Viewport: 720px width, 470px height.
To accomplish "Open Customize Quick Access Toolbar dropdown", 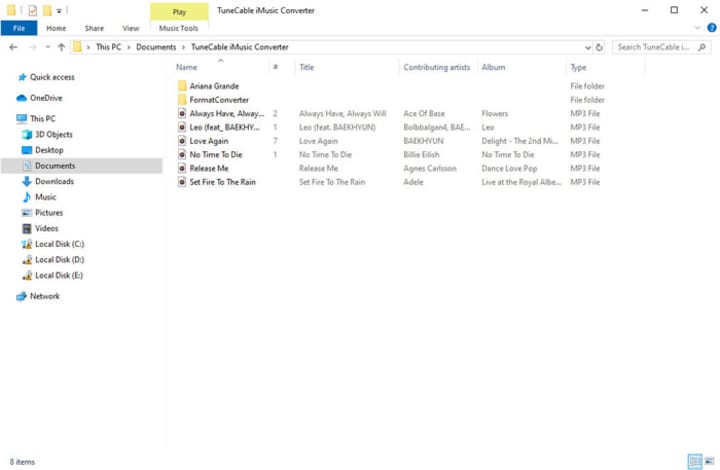I will point(59,11).
